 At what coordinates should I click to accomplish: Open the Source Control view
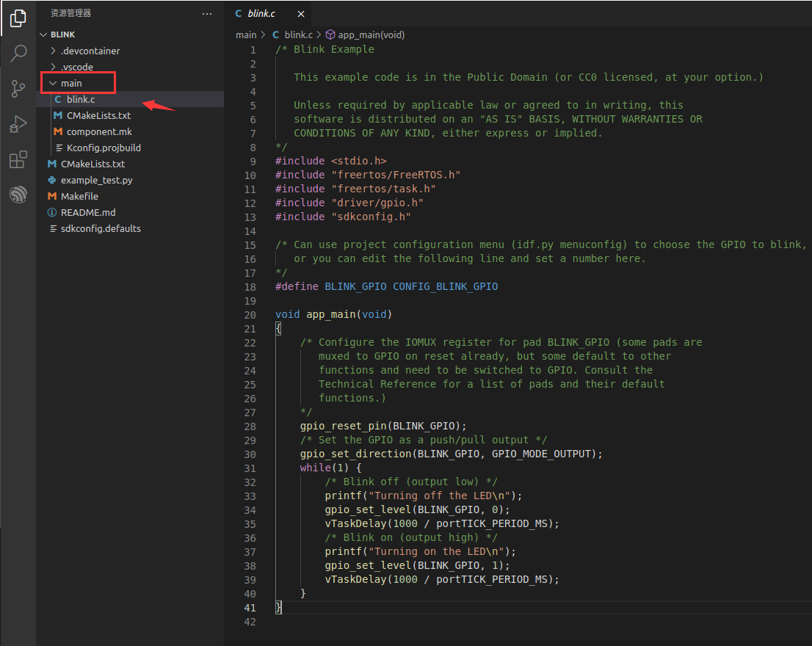18,89
